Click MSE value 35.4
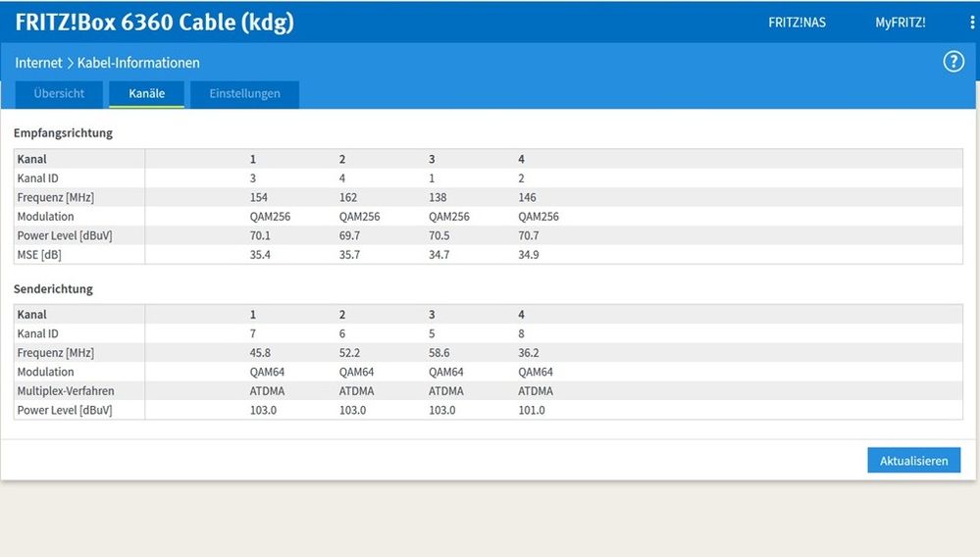Screen dimensions: 980x557 (260, 255)
